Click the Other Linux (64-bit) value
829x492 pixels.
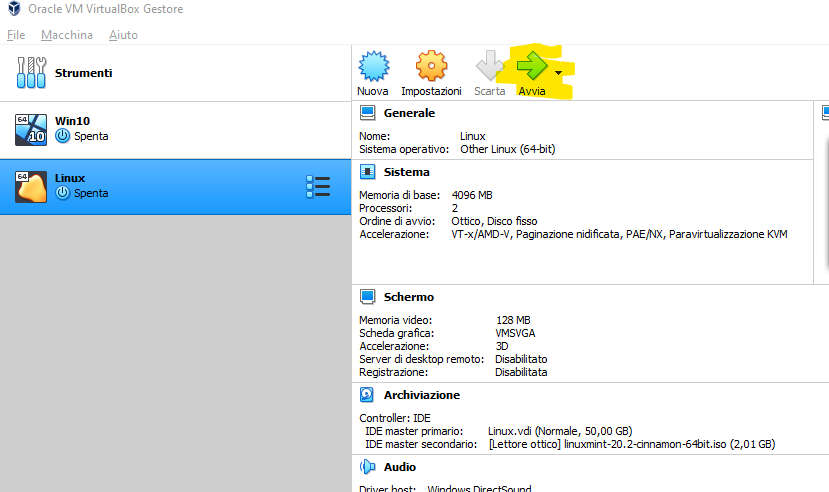508,150
